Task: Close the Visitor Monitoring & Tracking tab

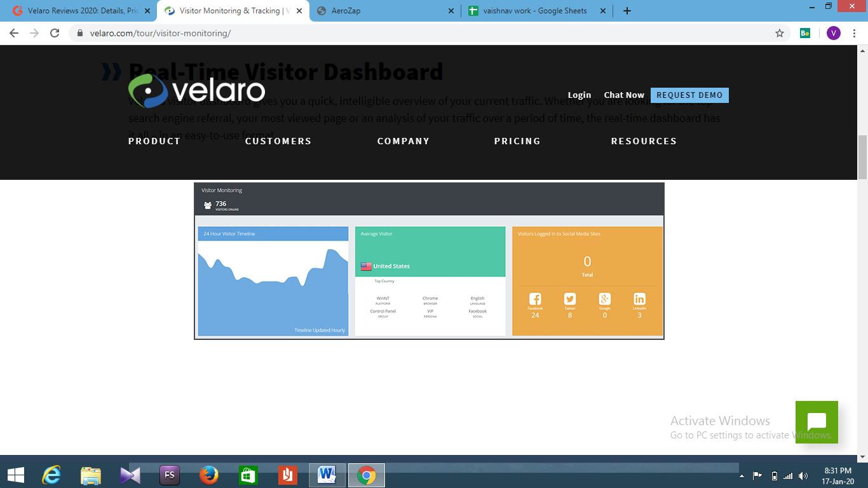Action: [x=299, y=11]
